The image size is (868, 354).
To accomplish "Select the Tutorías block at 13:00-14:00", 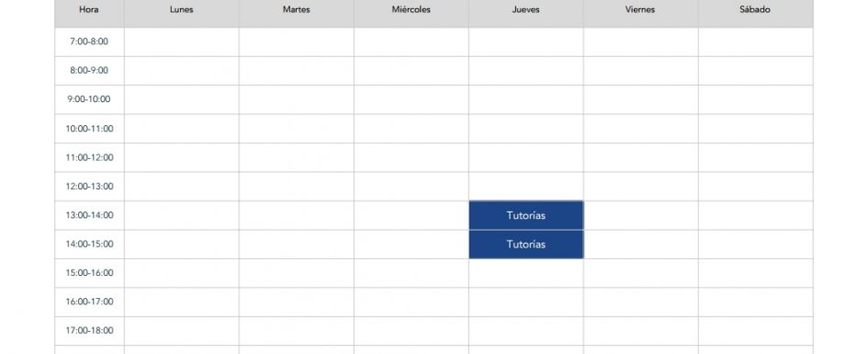I will point(526,215).
